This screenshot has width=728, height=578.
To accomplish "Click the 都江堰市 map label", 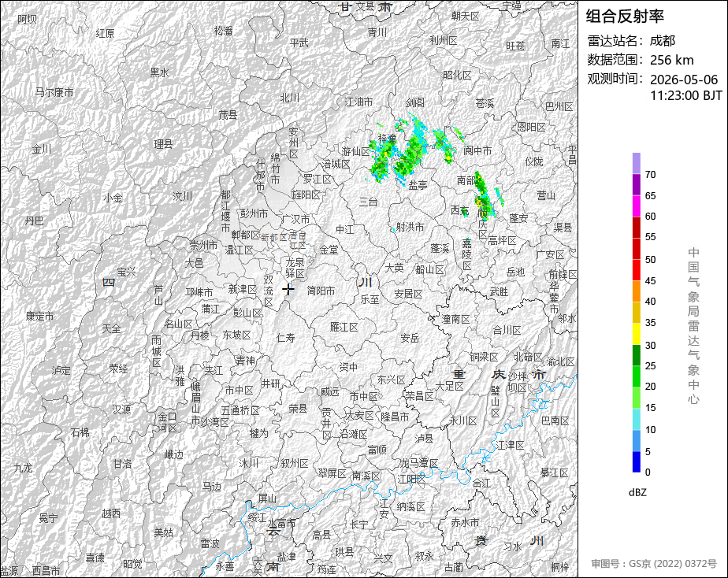I will [x=225, y=211].
